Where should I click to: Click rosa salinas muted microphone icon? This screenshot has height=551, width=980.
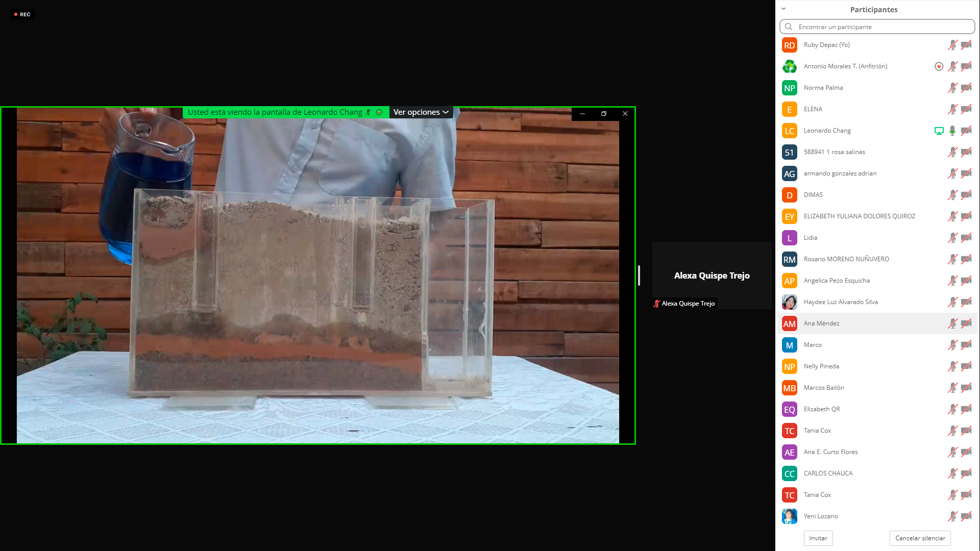[952, 152]
